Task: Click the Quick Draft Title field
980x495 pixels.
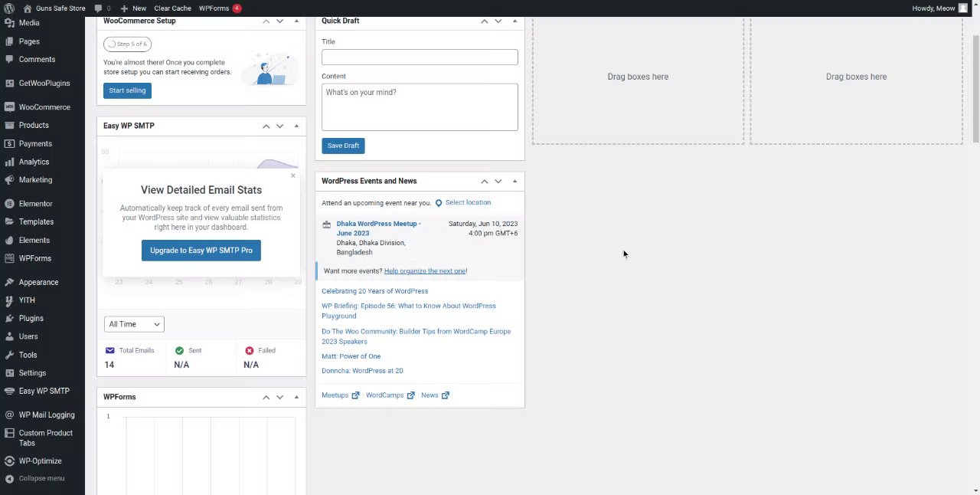Action: [x=420, y=57]
